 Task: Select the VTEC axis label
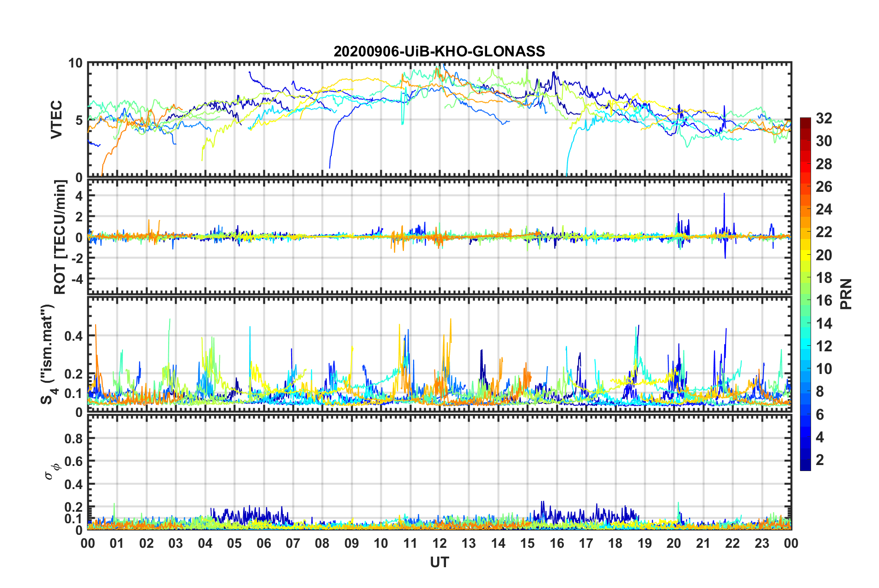(x=56, y=120)
